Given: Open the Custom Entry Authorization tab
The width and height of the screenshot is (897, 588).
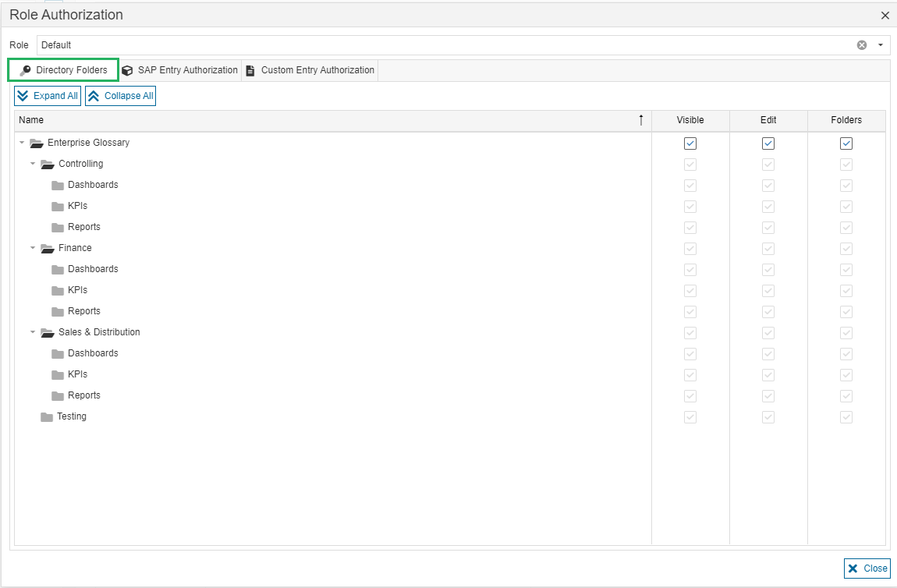Looking at the screenshot, I should 310,70.
